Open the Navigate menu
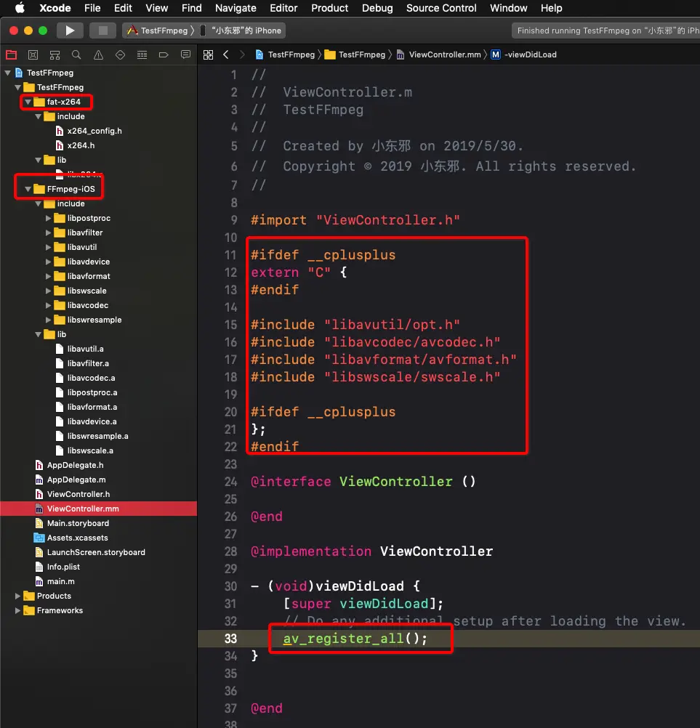The height and width of the screenshot is (728, 700). (x=236, y=8)
